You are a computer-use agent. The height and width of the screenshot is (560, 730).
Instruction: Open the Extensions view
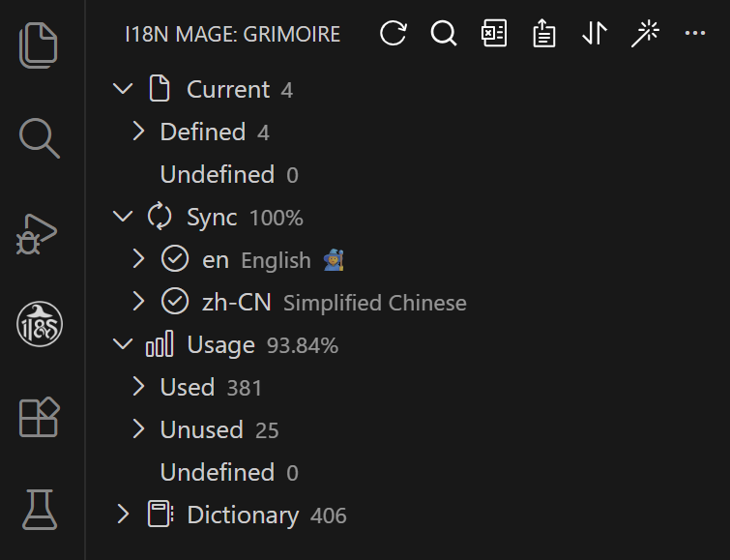tap(40, 416)
